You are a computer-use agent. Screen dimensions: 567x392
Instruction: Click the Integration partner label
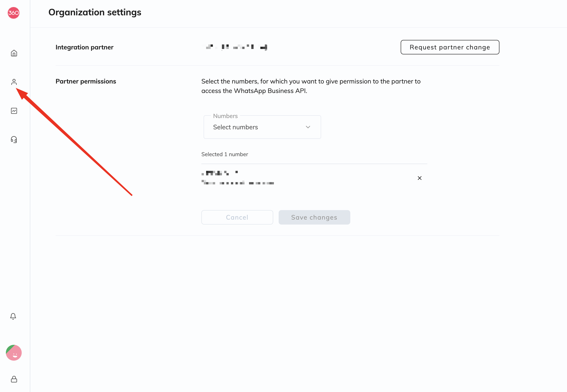click(x=84, y=47)
